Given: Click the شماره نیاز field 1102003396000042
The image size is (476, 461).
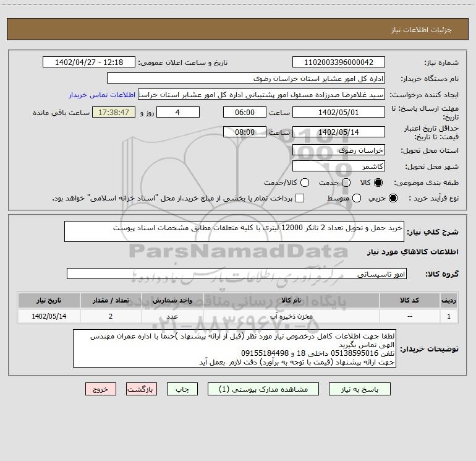Looking at the screenshot, I should pos(339,62).
